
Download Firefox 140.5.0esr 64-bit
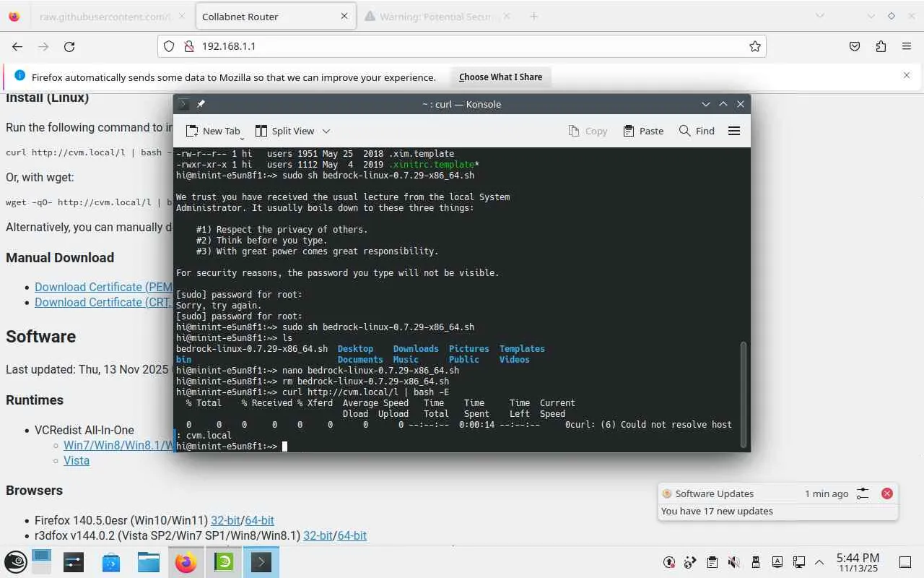click(259, 520)
